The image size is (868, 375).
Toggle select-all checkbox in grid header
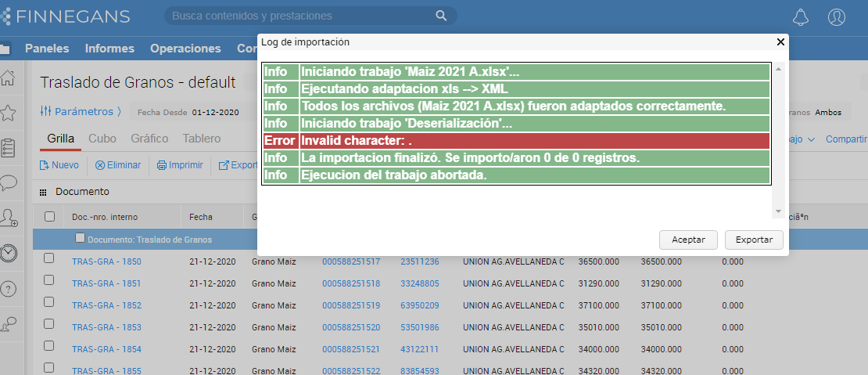pyautogui.click(x=49, y=217)
